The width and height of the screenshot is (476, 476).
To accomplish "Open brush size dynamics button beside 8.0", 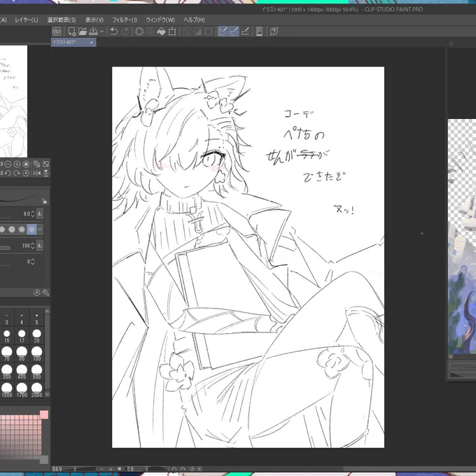I will pyautogui.click(x=39, y=213).
